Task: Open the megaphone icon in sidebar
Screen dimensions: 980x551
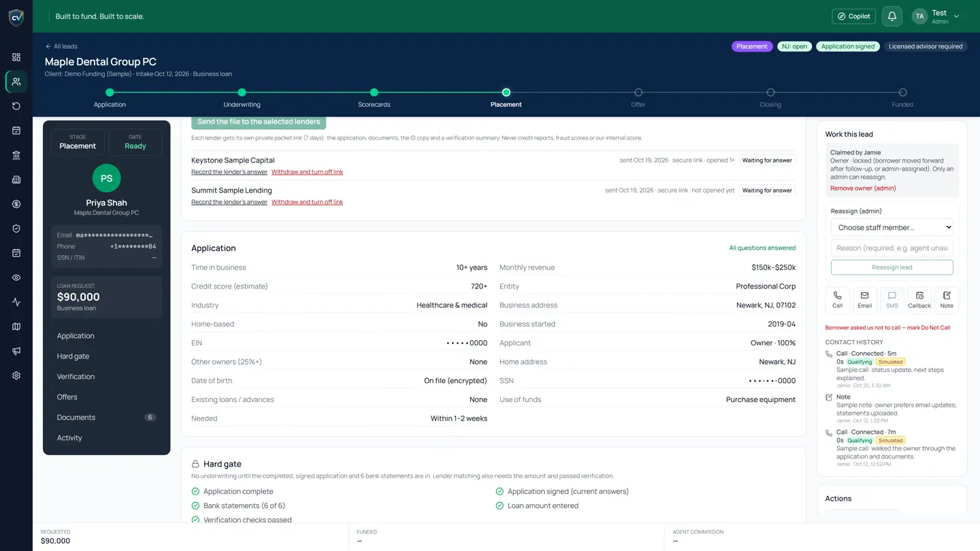Action: (16, 351)
